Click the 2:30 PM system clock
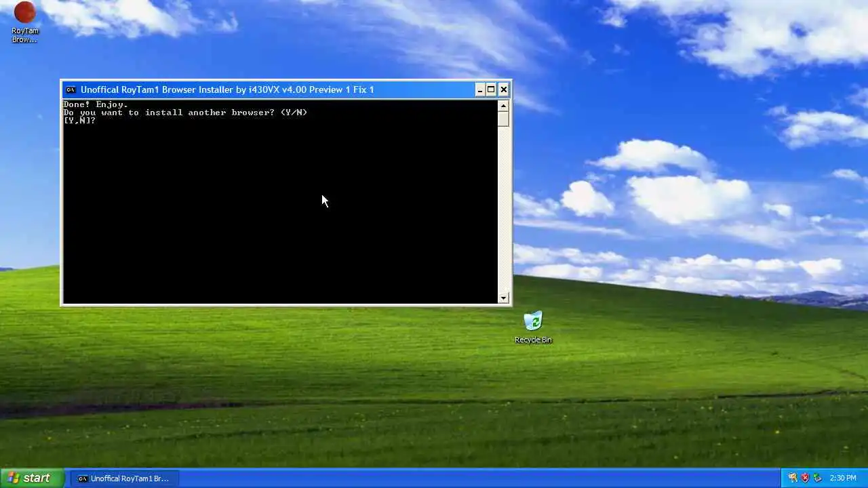Viewport: 868px width, 488px height. (x=843, y=479)
